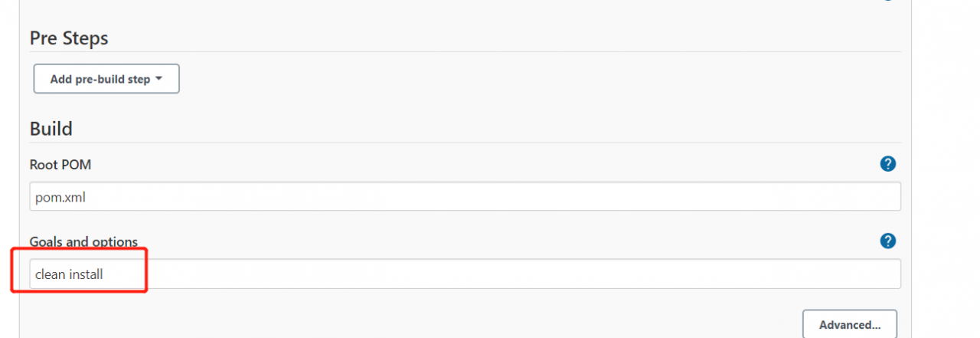Screen dimensions: 980x338
Task: Select the Root POM label
Action: click(x=60, y=164)
